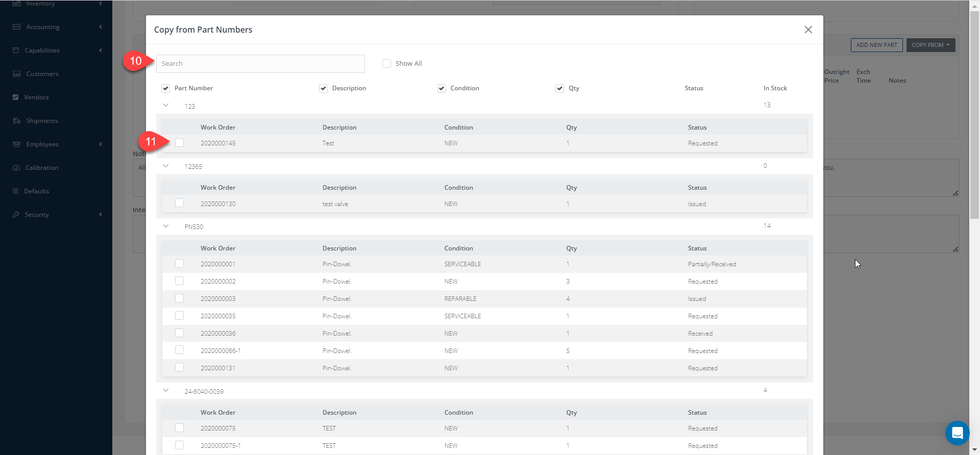The image size is (980, 455).
Task: Collapse part number 12365 group
Action: coord(166,166)
